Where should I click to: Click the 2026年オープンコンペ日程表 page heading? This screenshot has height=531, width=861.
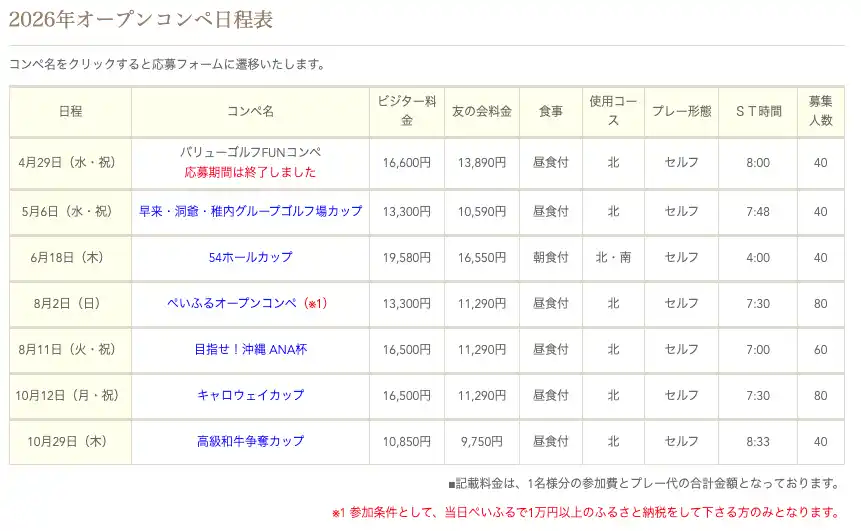[x=140, y=20]
